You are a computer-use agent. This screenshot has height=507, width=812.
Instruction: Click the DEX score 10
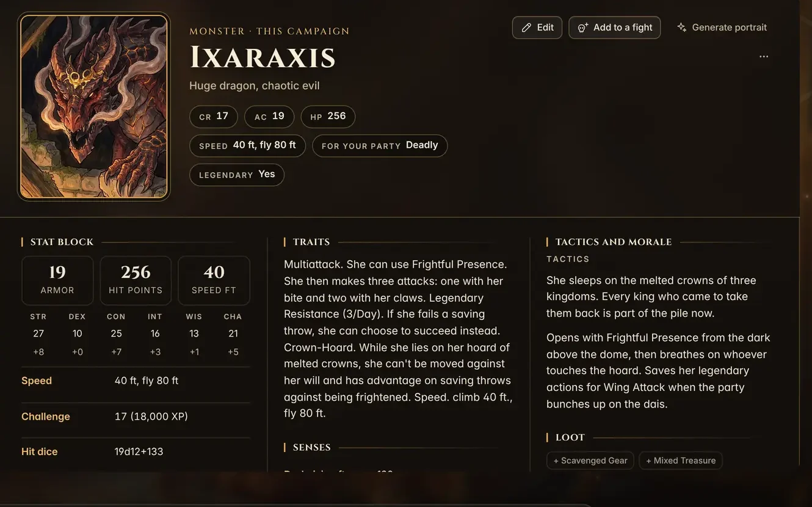(77, 334)
